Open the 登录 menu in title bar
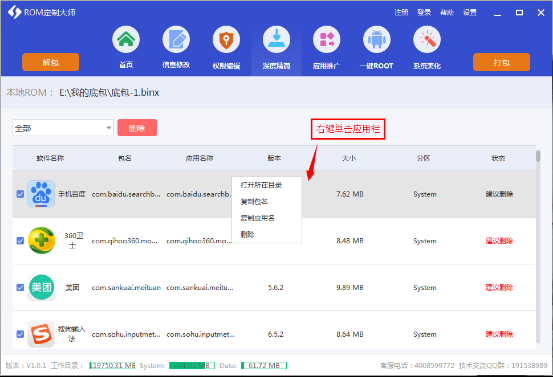The width and height of the screenshot is (553, 377). coord(424,12)
